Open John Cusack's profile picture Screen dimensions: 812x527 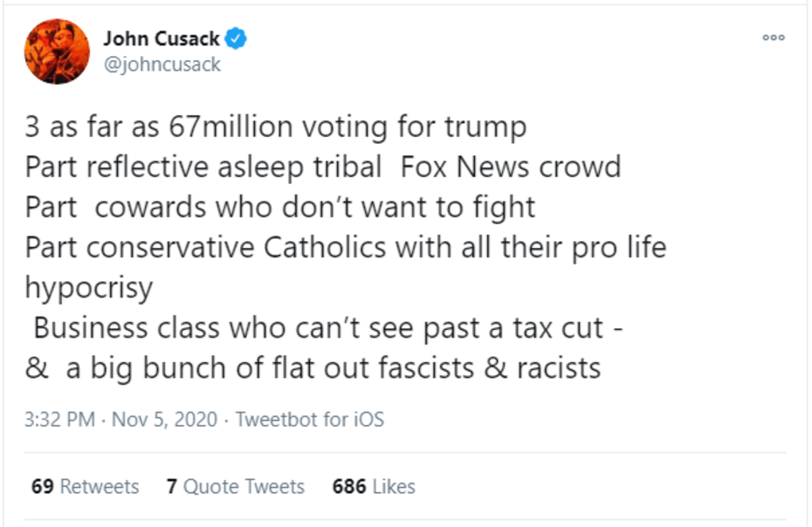57,51
